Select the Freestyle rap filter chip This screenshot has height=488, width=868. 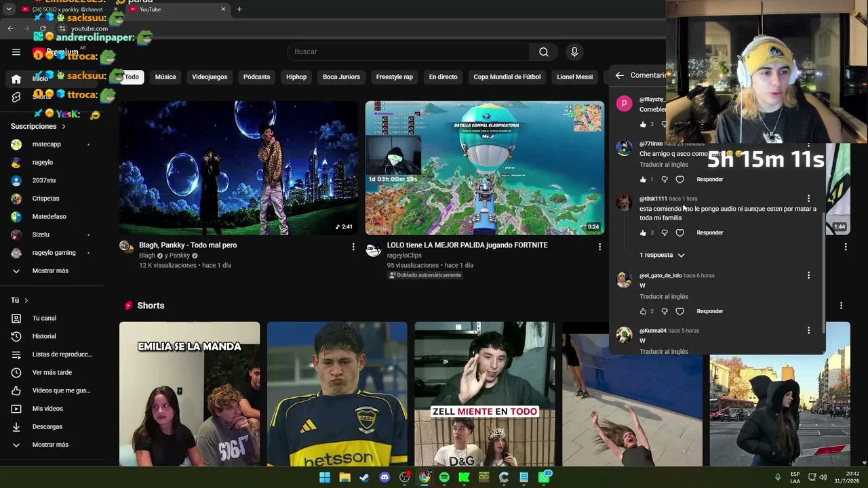click(x=395, y=77)
